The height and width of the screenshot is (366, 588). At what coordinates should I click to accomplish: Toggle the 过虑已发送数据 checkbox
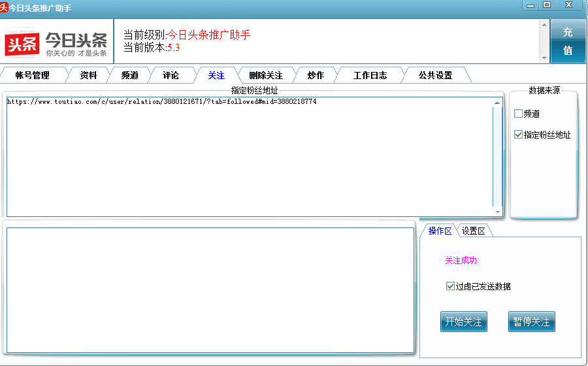click(450, 286)
